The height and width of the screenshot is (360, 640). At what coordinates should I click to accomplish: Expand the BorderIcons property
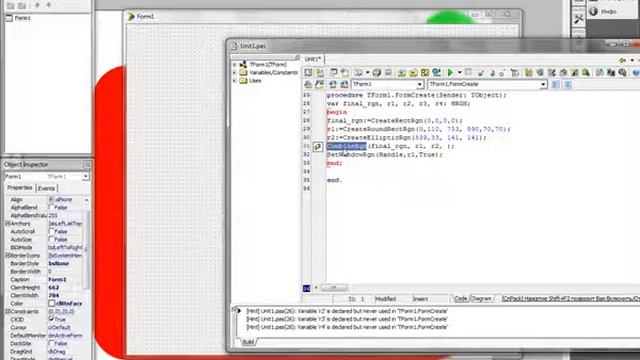[x=7, y=256]
